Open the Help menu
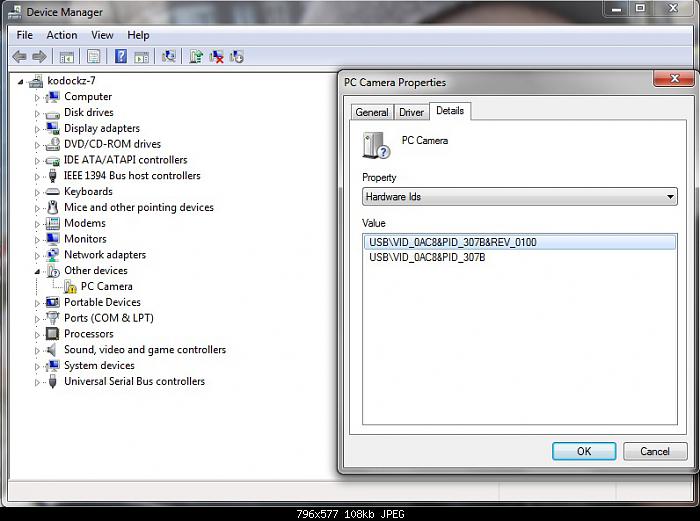Viewport: 700px width, 521px height. click(x=138, y=35)
